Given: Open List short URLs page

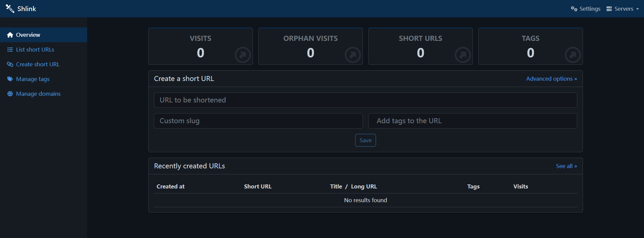Looking at the screenshot, I should 44,50.
